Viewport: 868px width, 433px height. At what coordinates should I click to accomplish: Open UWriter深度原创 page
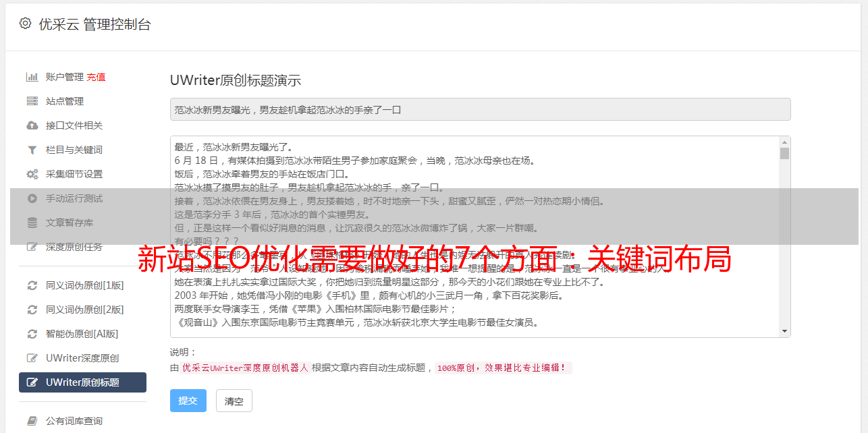(x=82, y=358)
